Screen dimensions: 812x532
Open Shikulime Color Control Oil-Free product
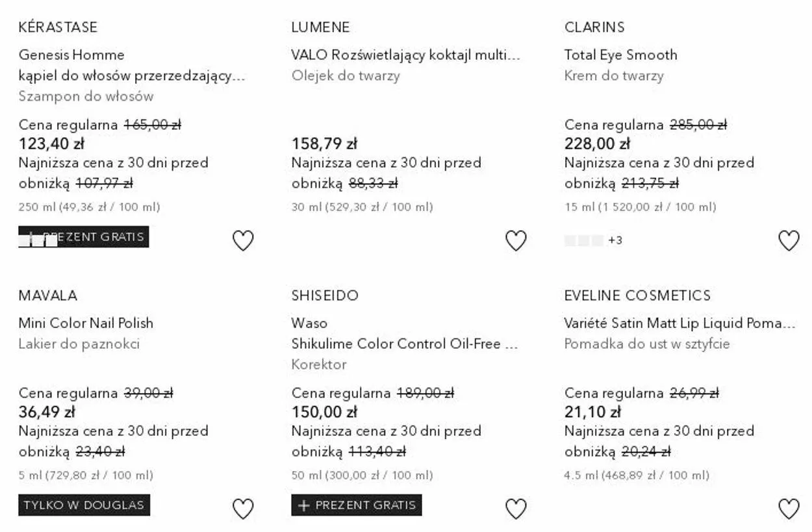tap(404, 344)
